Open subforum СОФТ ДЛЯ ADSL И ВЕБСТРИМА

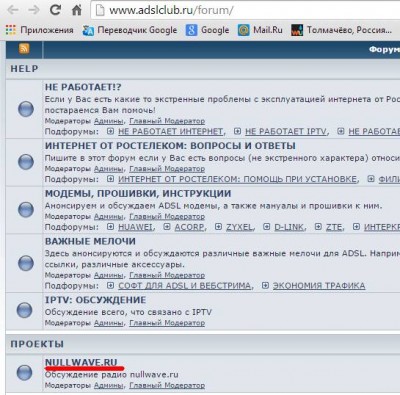185,286
